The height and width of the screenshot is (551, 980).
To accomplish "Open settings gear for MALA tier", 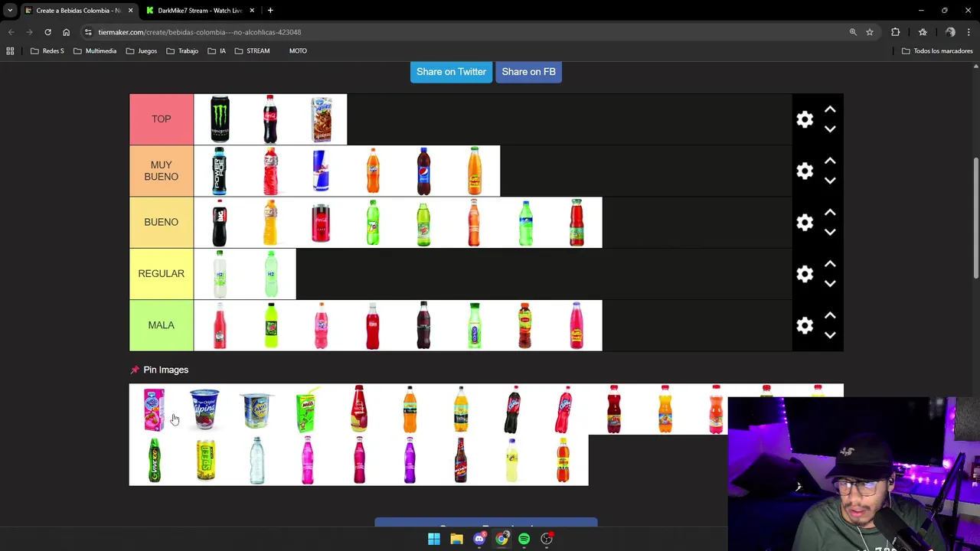I will (x=805, y=325).
